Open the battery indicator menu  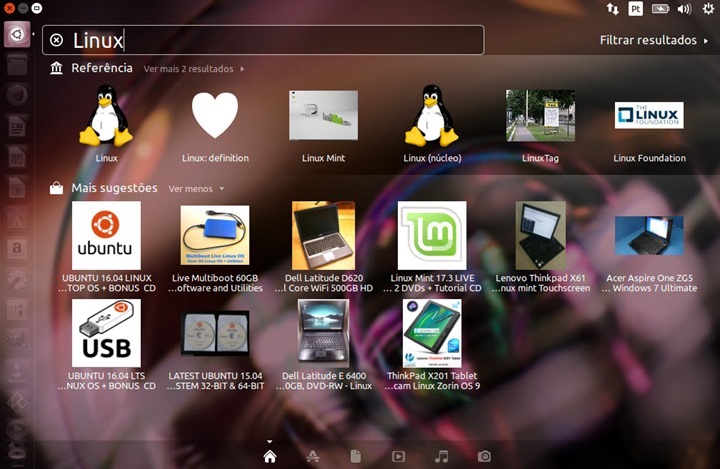660,9
